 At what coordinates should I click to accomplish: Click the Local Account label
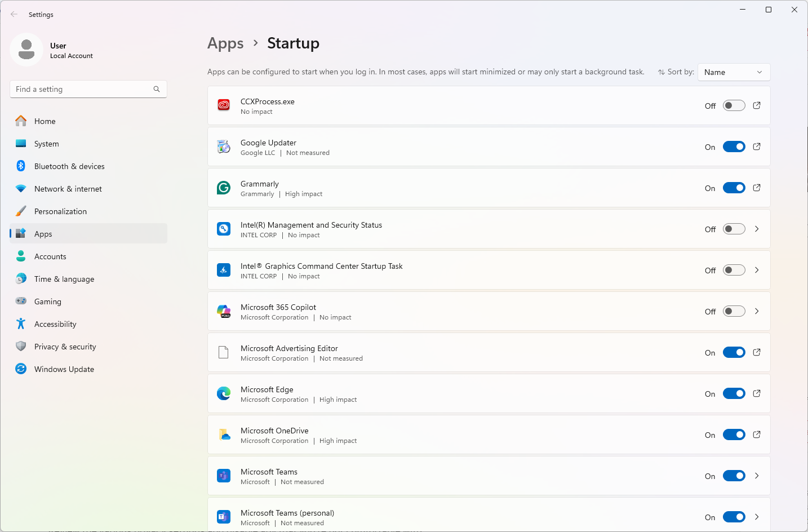pyautogui.click(x=72, y=56)
